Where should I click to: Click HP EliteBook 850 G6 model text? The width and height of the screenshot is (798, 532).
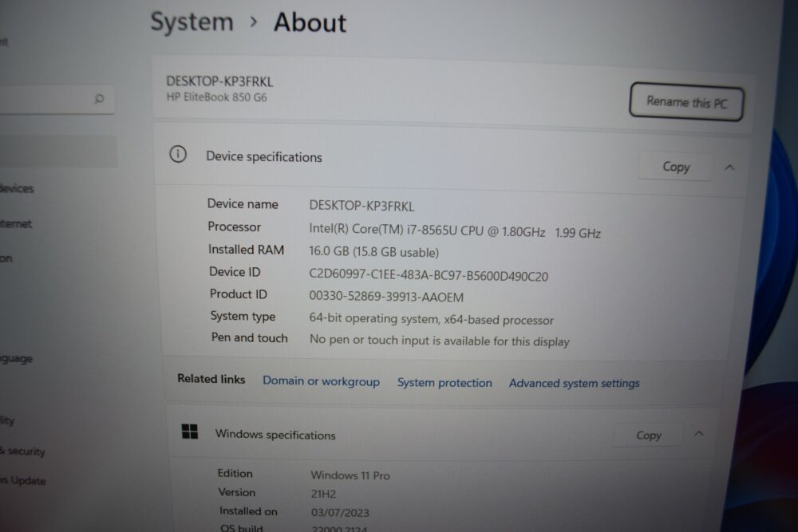click(216, 97)
